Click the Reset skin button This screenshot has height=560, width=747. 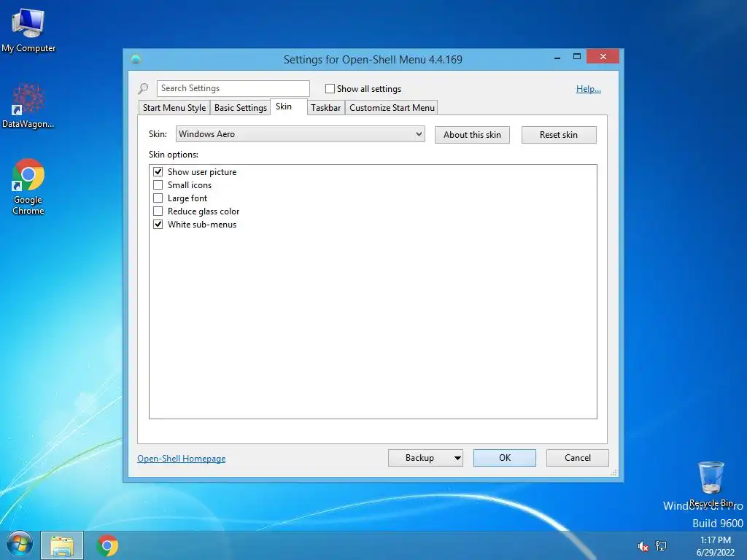point(559,135)
